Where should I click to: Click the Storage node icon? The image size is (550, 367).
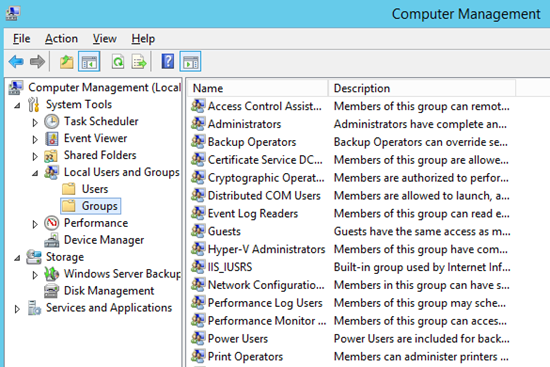pos(34,257)
